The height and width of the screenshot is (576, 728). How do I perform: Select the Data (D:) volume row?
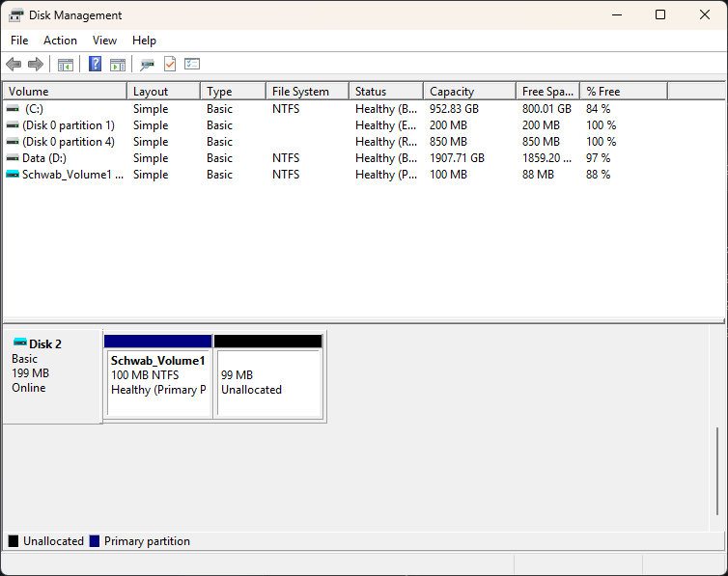[x=364, y=158]
